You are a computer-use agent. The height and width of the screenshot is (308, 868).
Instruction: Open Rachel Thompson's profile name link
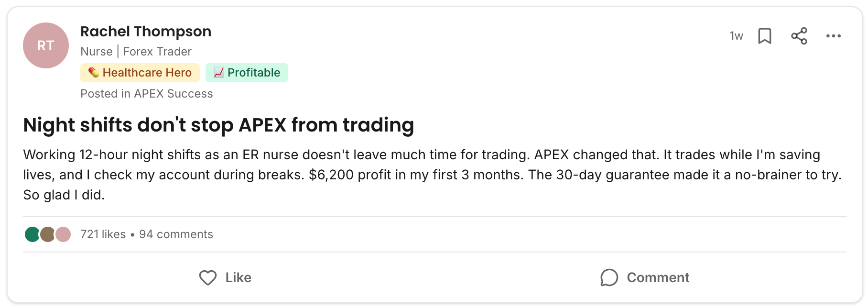pos(146,32)
